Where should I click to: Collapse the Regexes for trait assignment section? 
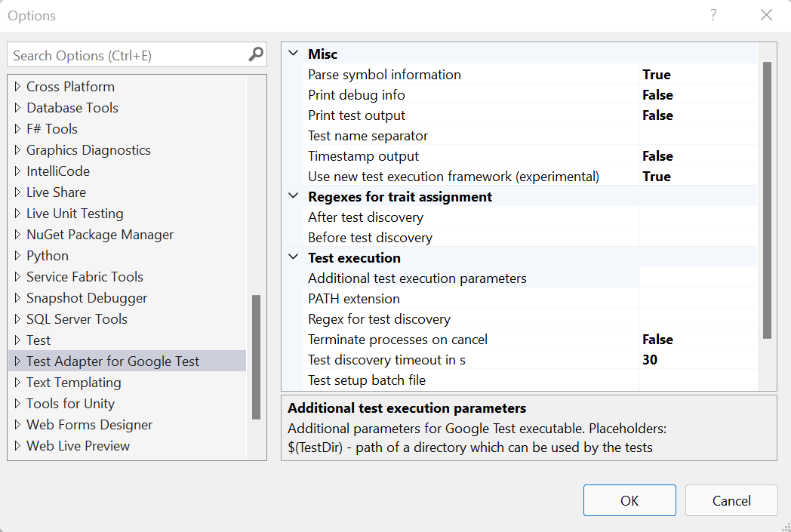point(293,195)
